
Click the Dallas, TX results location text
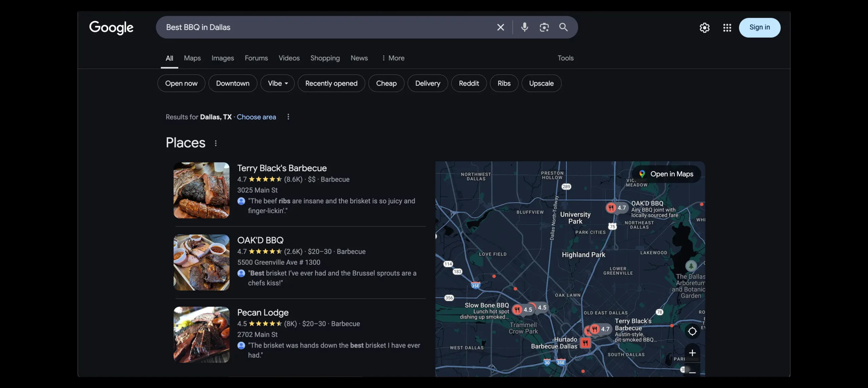[x=216, y=117]
